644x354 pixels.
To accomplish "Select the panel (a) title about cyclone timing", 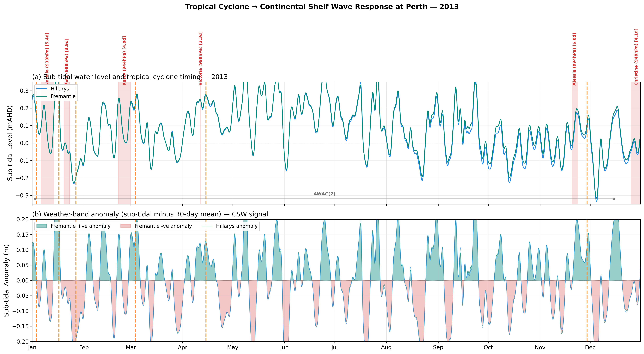I will coord(130,77).
